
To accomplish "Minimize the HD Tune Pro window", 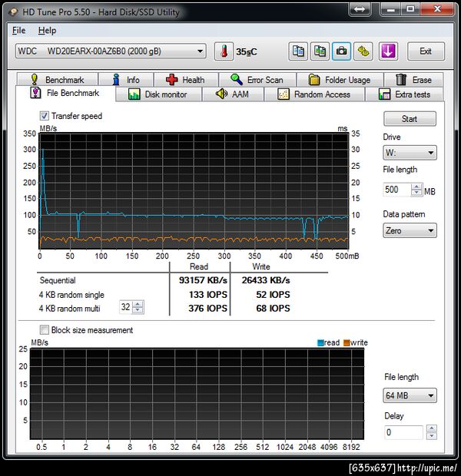I will click(391, 9).
